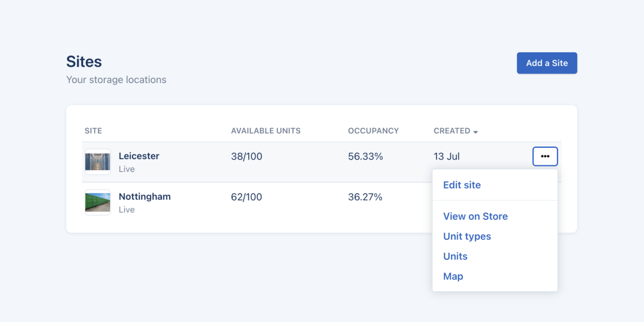This screenshot has width=644, height=322.
Task: Sort by the Created column header
Action: (x=452, y=131)
